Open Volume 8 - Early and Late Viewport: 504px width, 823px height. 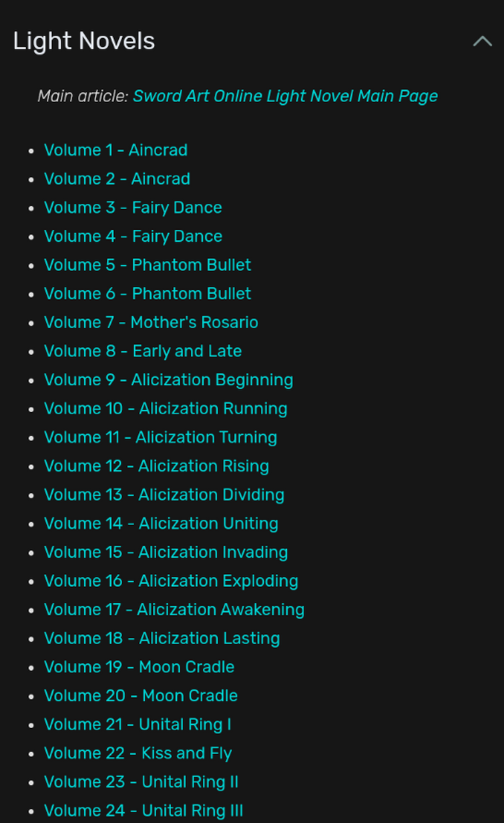[143, 351]
